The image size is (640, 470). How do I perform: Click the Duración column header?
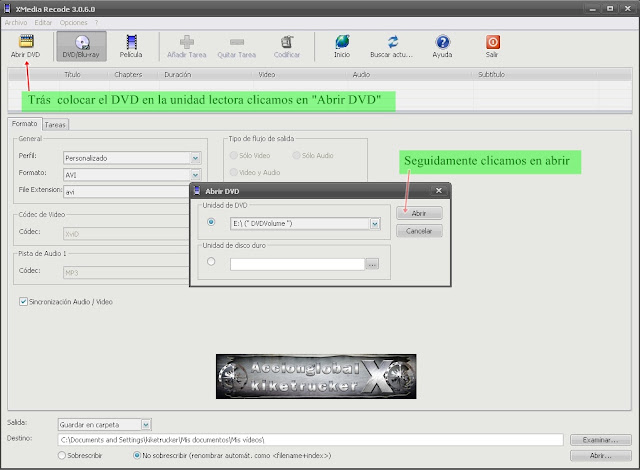pyautogui.click(x=178, y=75)
